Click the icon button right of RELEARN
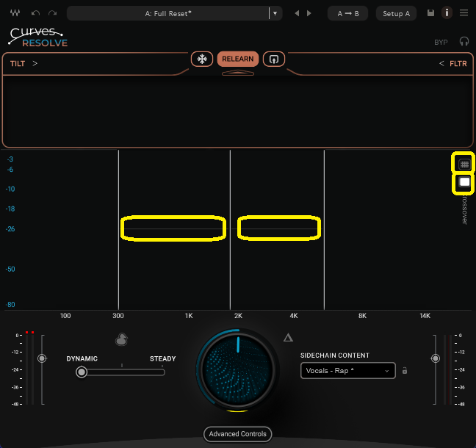The height and width of the screenshot is (448, 476). (274, 59)
